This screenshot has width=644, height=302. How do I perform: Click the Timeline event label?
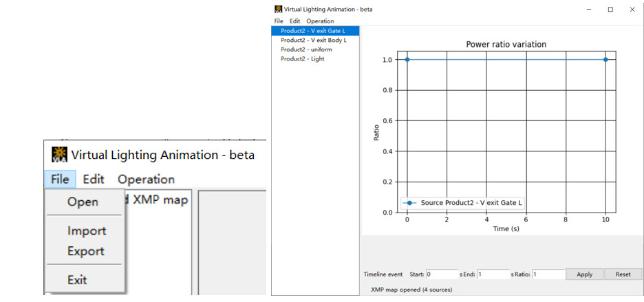pos(383,274)
